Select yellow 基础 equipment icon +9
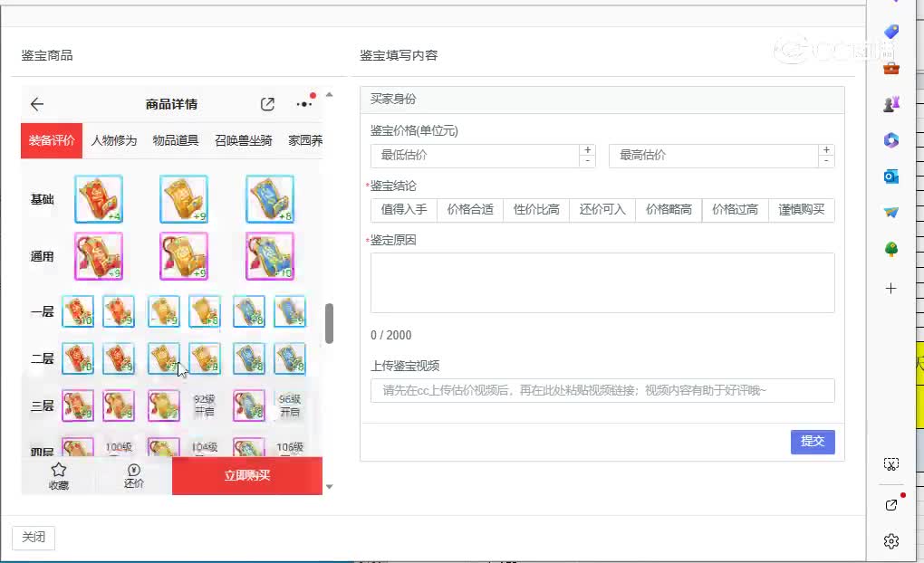Screen dimensions: 924x563 click(x=184, y=199)
